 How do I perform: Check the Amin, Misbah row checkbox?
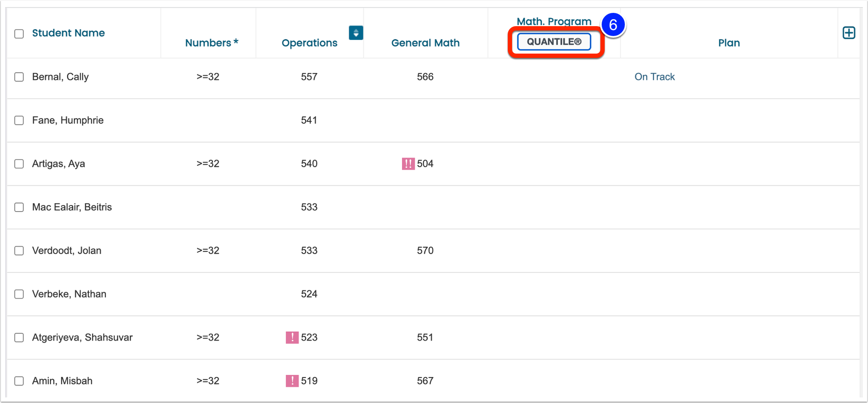coord(19,381)
